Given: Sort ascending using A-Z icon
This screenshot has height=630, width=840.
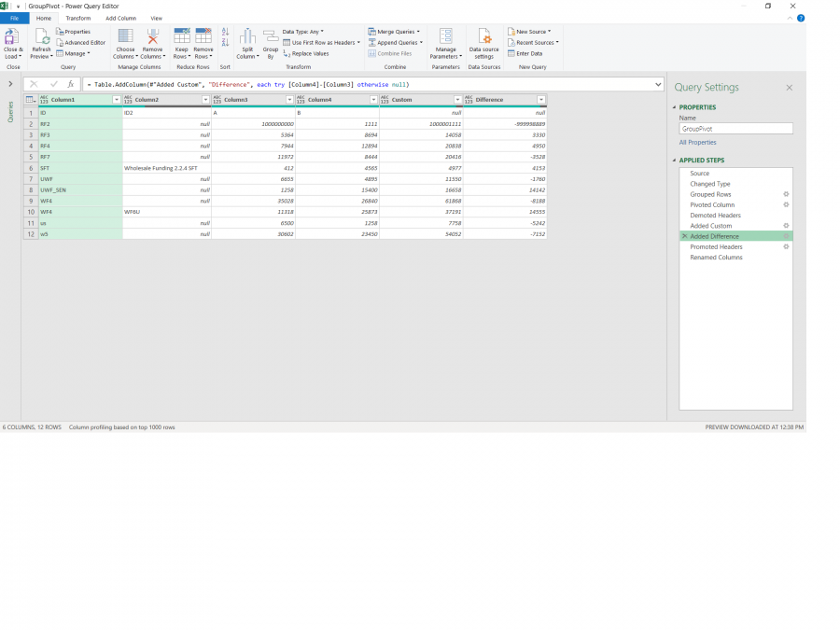Looking at the screenshot, I should [x=225, y=32].
